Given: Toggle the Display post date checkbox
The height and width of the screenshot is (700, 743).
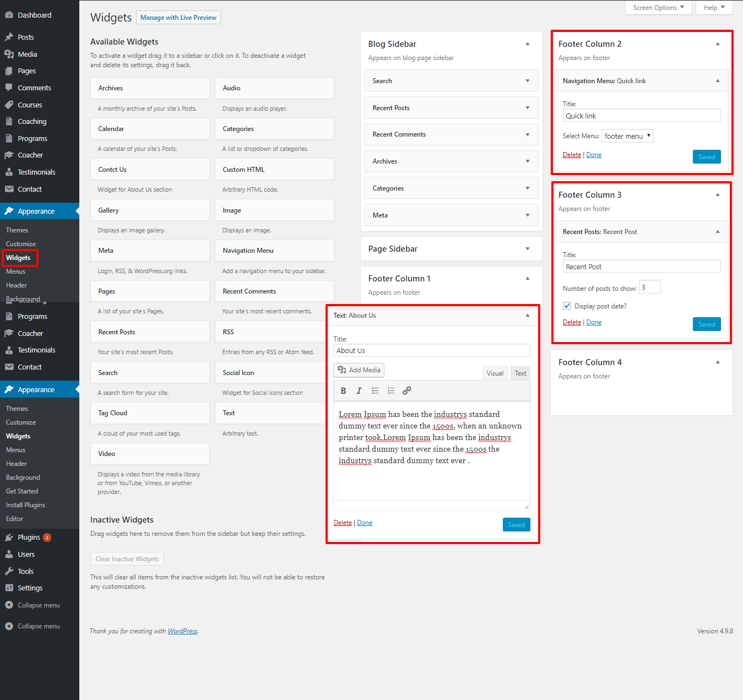Looking at the screenshot, I should tap(567, 306).
